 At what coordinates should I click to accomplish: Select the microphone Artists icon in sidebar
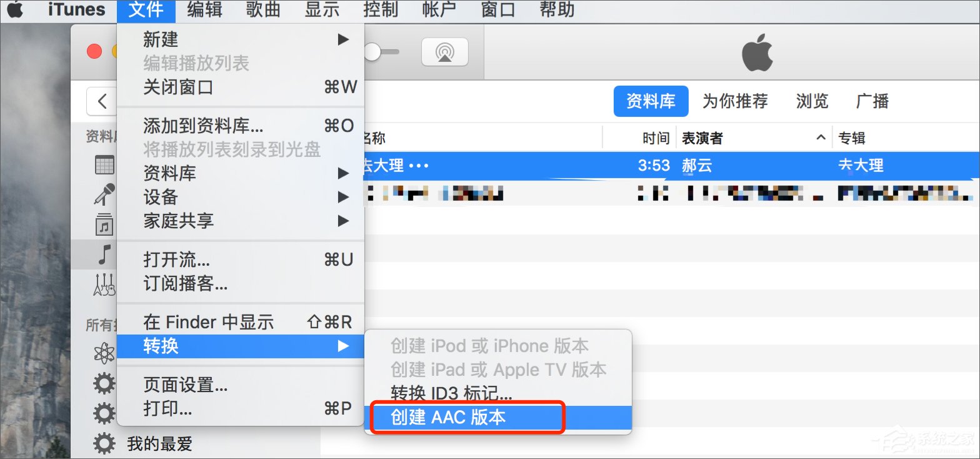pos(104,194)
